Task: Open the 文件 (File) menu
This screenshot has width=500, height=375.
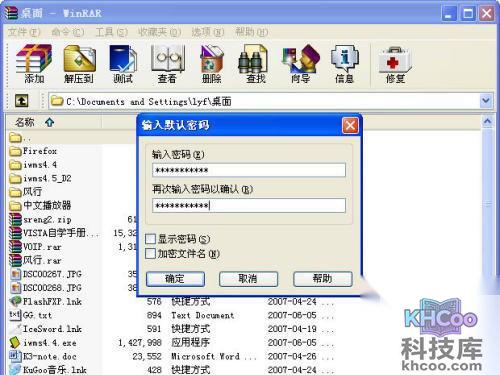Action: 24,32
